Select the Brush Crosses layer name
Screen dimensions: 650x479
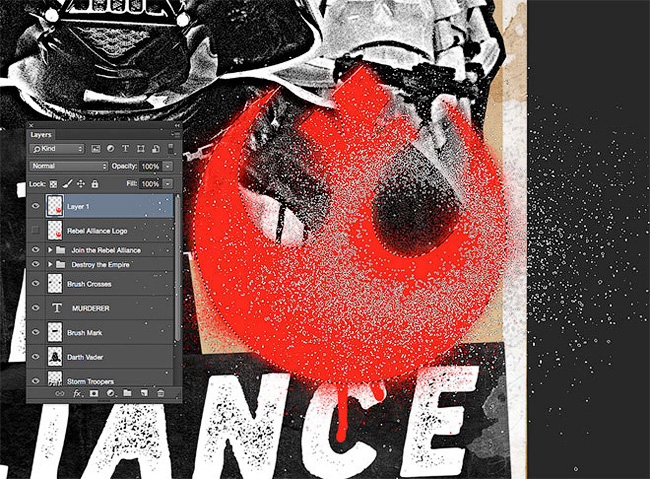89,284
